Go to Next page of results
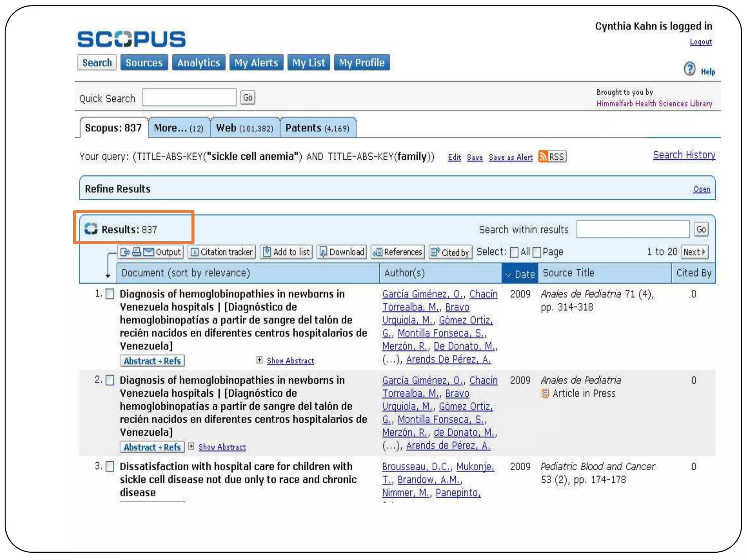 tap(694, 252)
